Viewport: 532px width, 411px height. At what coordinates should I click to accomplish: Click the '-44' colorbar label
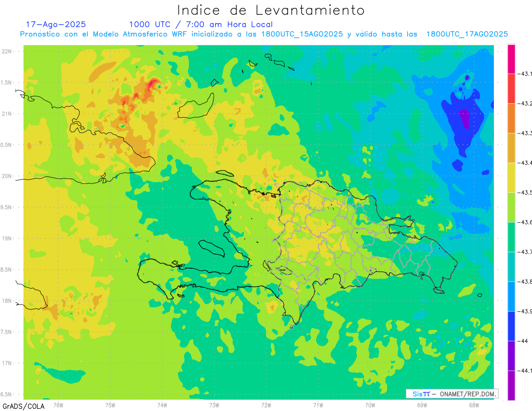click(x=523, y=341)
